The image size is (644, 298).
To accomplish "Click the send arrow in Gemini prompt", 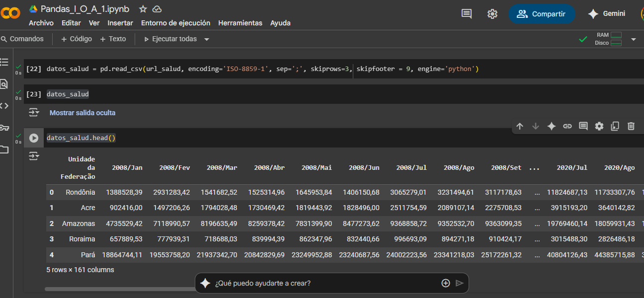I will pos(460,283).
